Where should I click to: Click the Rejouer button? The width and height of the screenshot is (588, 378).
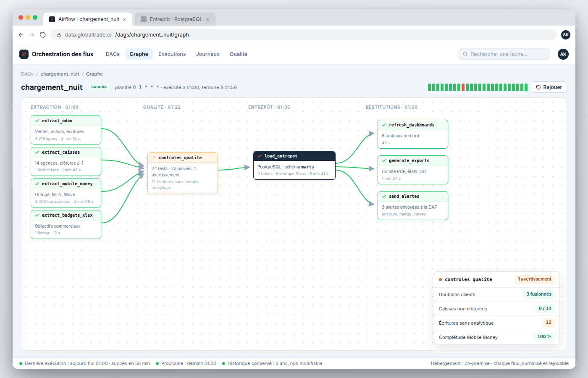coord(549,87)
